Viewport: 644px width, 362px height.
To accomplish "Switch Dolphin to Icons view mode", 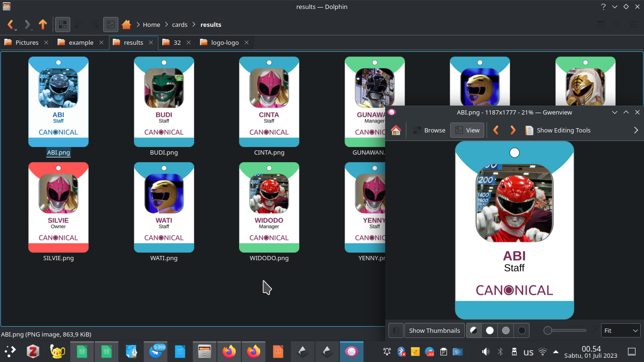I will pyautogui.click(x=63, y=25).
